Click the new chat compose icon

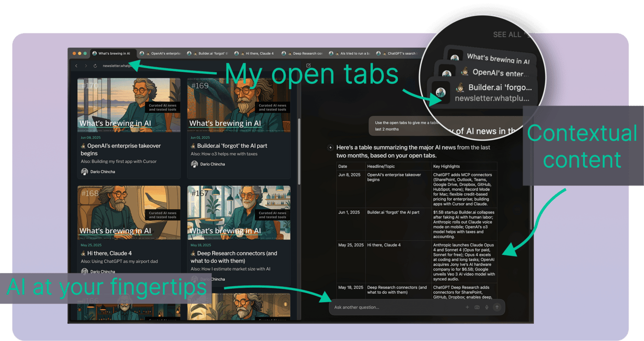pyautogui.click(x=309, y=66)
